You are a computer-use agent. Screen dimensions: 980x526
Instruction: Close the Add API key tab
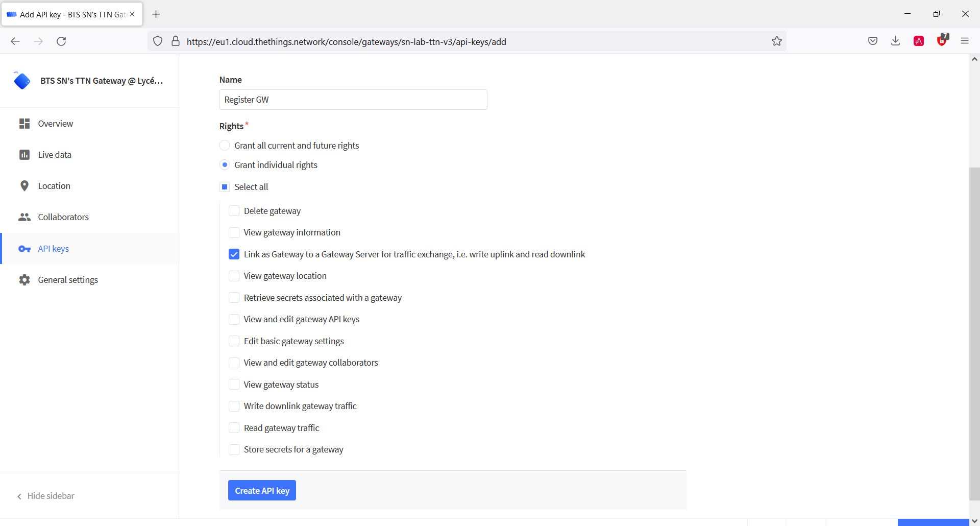pyautogui.click(x=132, y=14)
